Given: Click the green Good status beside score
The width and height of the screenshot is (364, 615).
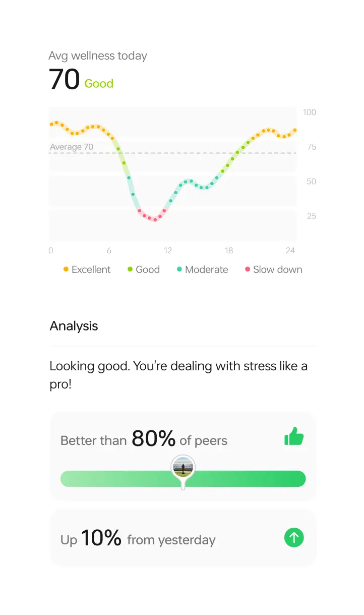Looking at the screenshot, I should click(99, 84).
